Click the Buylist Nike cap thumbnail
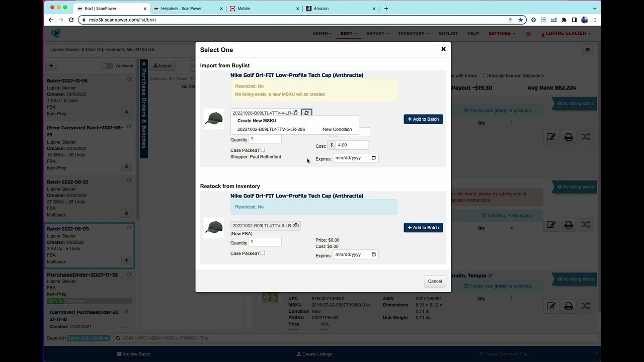The width and height of the screenshot is (644, 362). click(214, 119)
